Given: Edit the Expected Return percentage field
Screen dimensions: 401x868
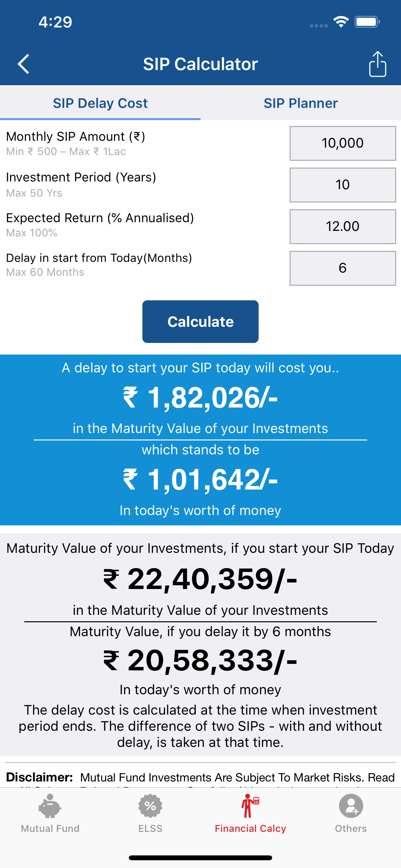Looking at the screenshot, I should [343, 226].
